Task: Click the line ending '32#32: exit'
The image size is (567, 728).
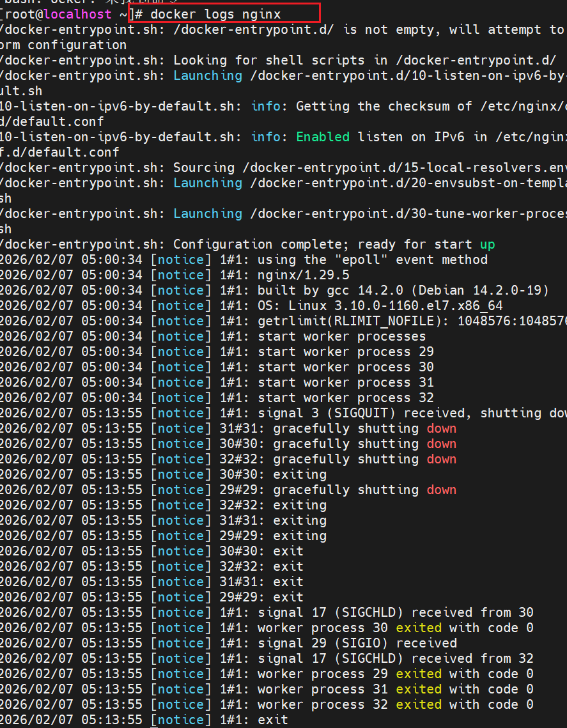Action: tap(151, 566)
